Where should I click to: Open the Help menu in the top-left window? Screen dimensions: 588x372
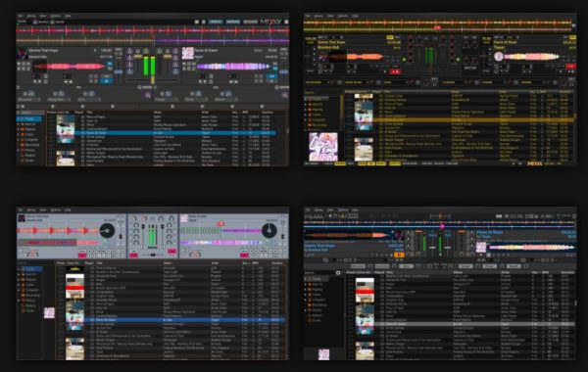pos(68,16)
